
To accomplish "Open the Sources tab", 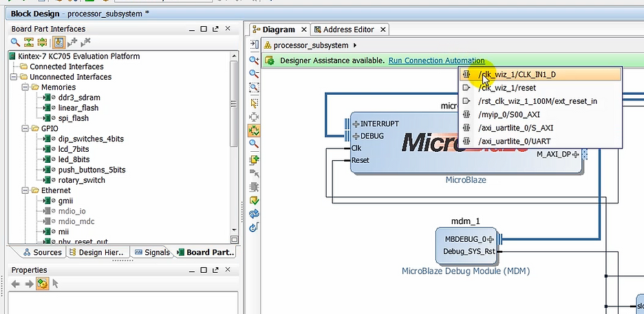I will (x=42, y=252).
